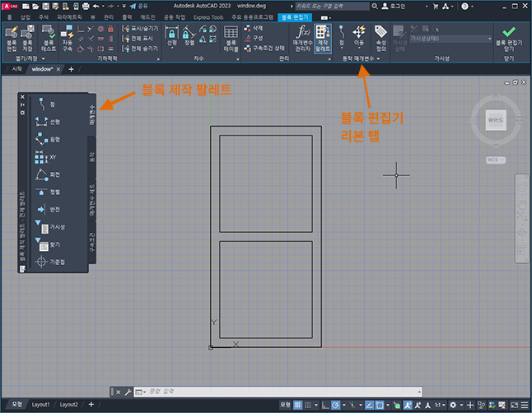The width and height of the screenshot is (532, 413).
Task: Click the 공유 (Share) button in title bar
Action: pos(139,6)
